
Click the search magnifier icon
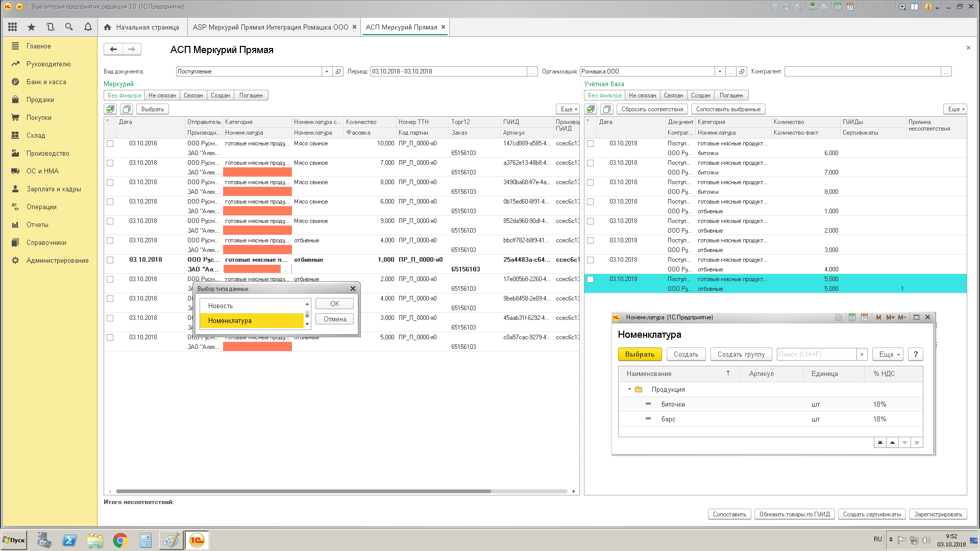click(69, 27)
